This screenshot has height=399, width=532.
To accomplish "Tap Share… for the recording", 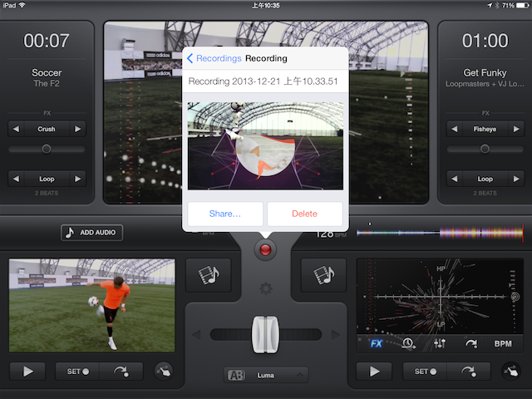I will [x=224, y=214].
